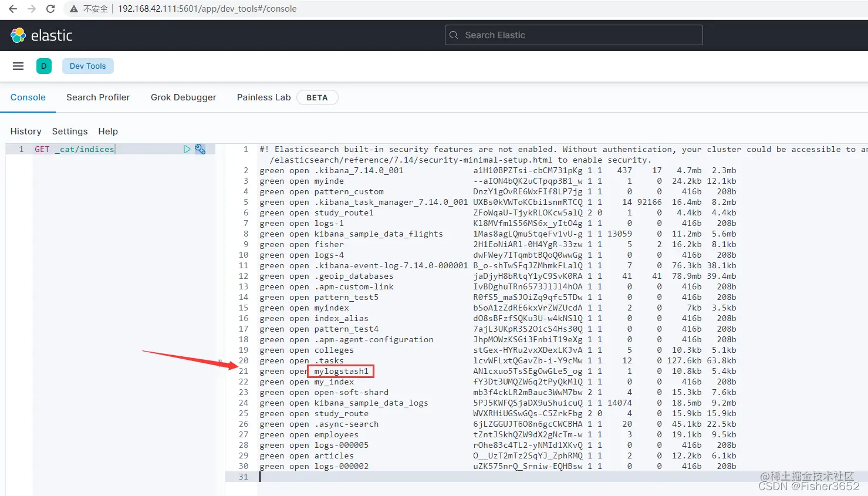Screen dimensions: 868x496
Task: Click the browser back arrow
Action: pyautogui.click(x=13, y=9)
